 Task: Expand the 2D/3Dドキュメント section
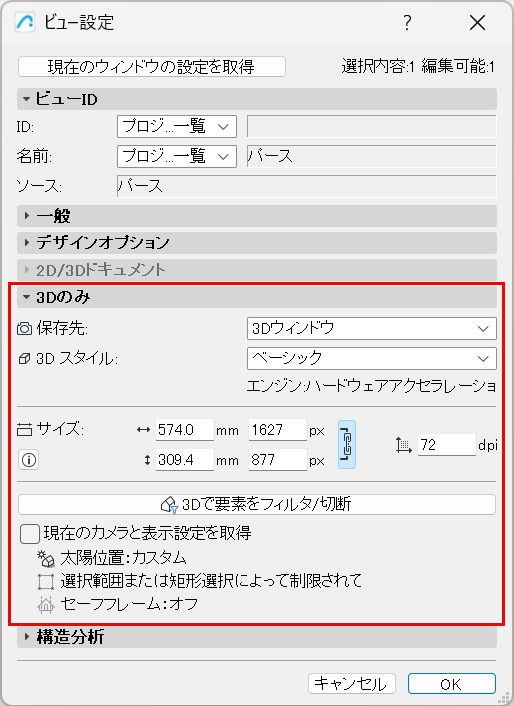point(257,270)
